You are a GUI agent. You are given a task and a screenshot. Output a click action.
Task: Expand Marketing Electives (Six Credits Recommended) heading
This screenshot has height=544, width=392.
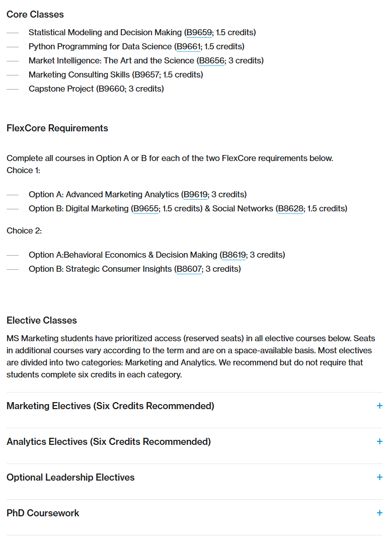[110, 406]
